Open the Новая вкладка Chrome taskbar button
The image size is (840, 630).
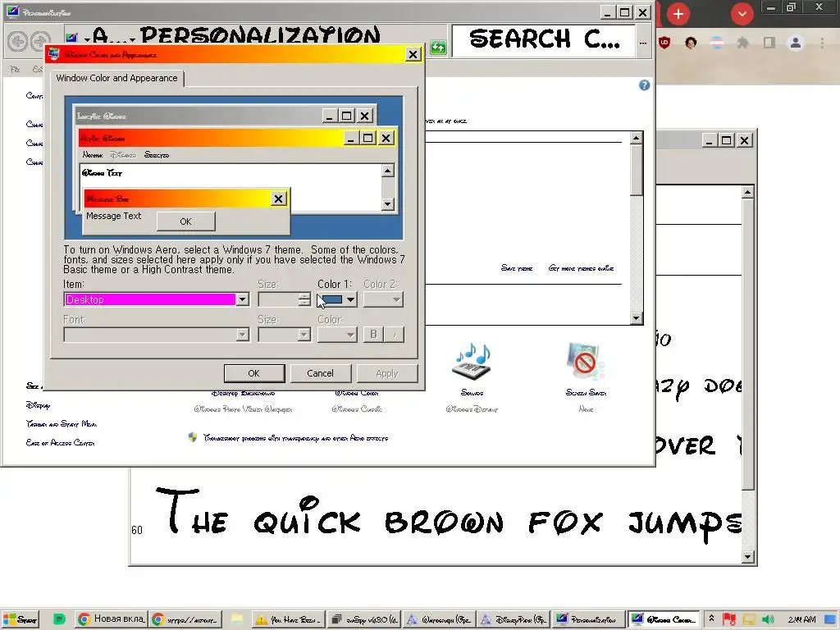tap(111, 619)
